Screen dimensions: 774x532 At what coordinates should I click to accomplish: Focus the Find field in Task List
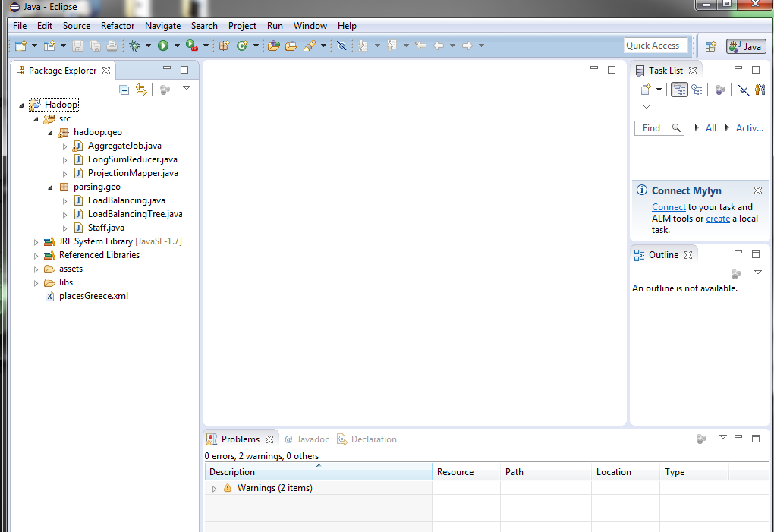point(659,128)
